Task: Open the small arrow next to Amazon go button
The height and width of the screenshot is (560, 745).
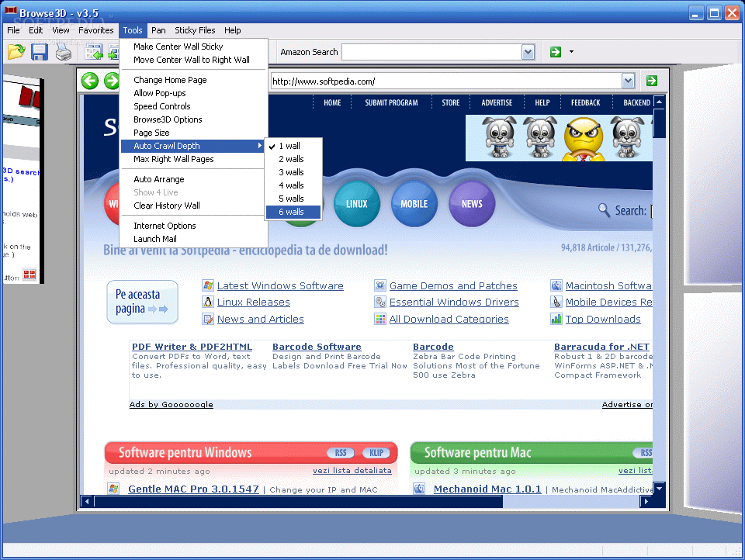Action: coord(571,52)
